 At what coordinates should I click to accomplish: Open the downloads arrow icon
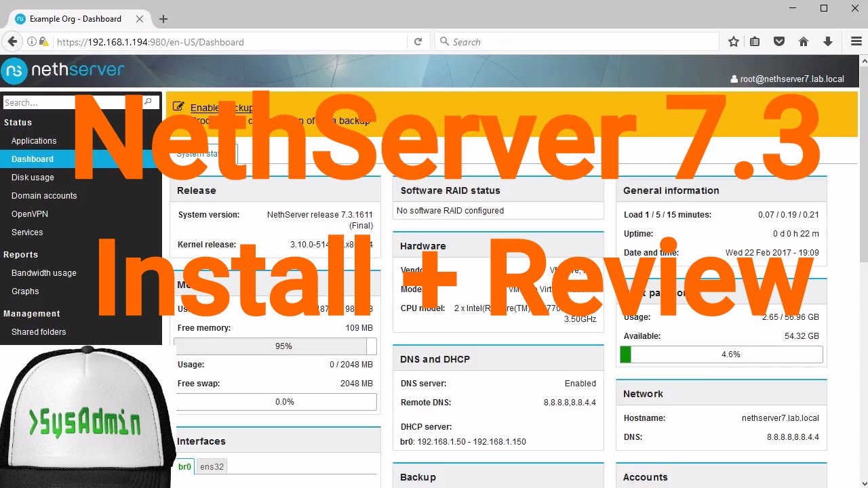(x=828, y=41)
